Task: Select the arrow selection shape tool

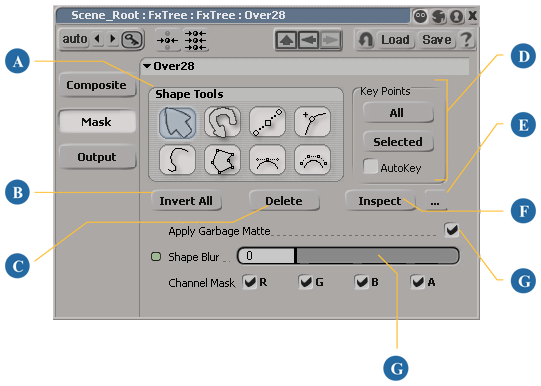Action: (x=178, y=122)
